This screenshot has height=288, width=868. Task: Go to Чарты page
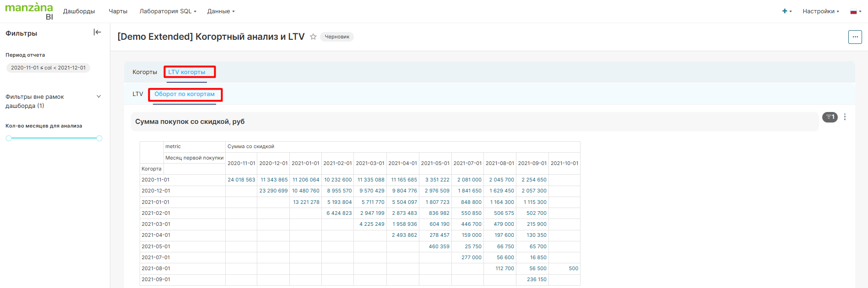[118, 11]
